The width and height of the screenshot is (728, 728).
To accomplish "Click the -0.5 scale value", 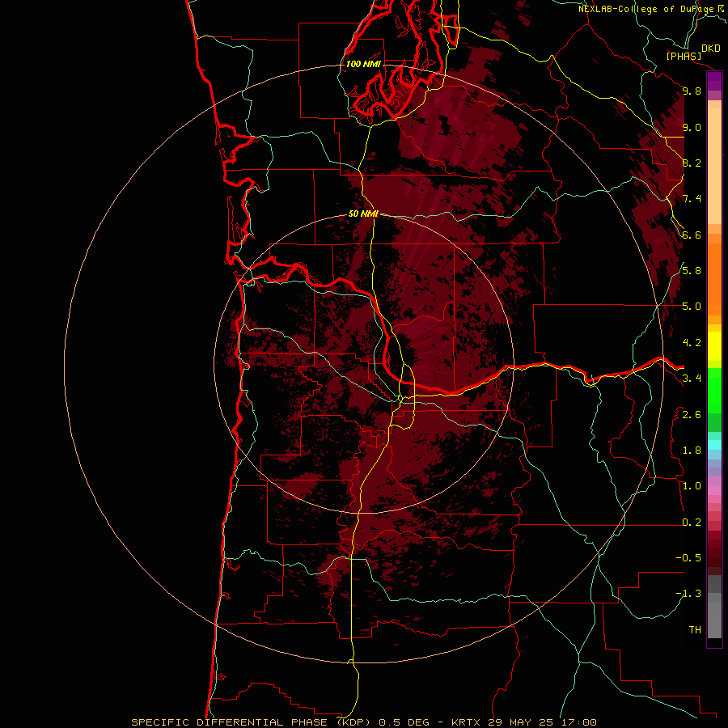I will [688, 558].
